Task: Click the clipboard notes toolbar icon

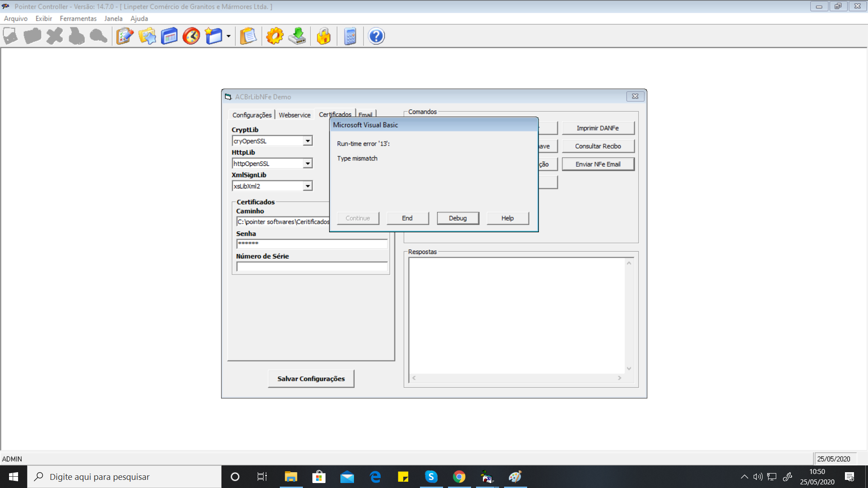Action: (x=248, y=36)
